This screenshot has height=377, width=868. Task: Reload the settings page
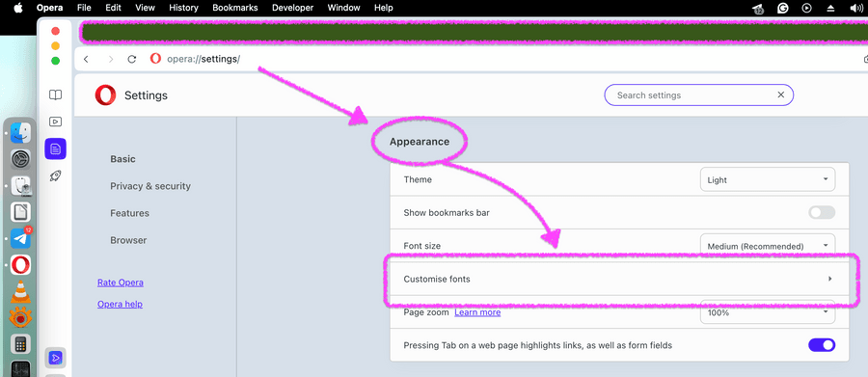tap(132, 59)
